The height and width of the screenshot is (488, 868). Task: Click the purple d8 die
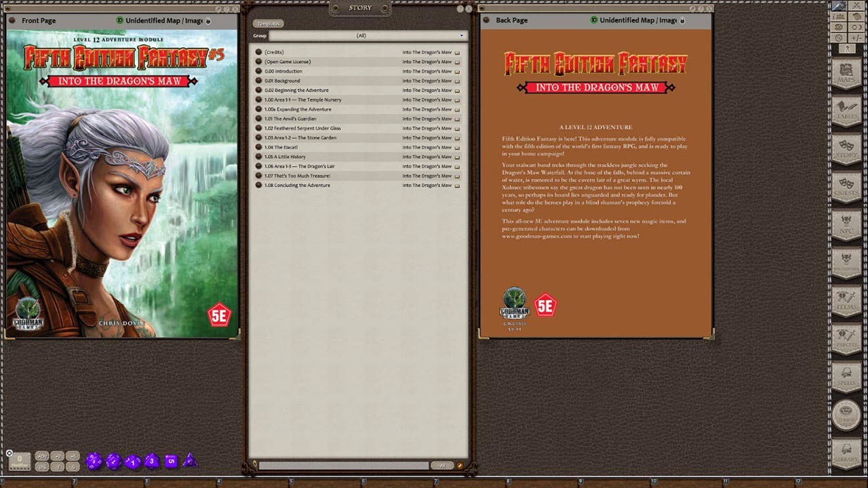[152, 462]
